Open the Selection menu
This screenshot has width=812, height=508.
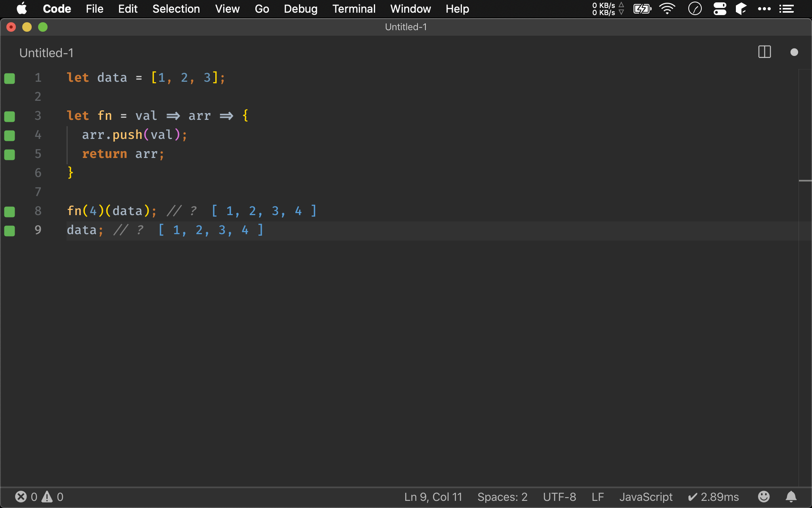click(x=176, y=9)
